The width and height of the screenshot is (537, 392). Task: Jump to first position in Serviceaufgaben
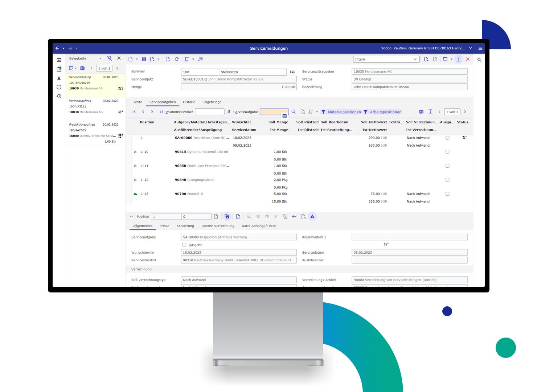pos(134,112)
